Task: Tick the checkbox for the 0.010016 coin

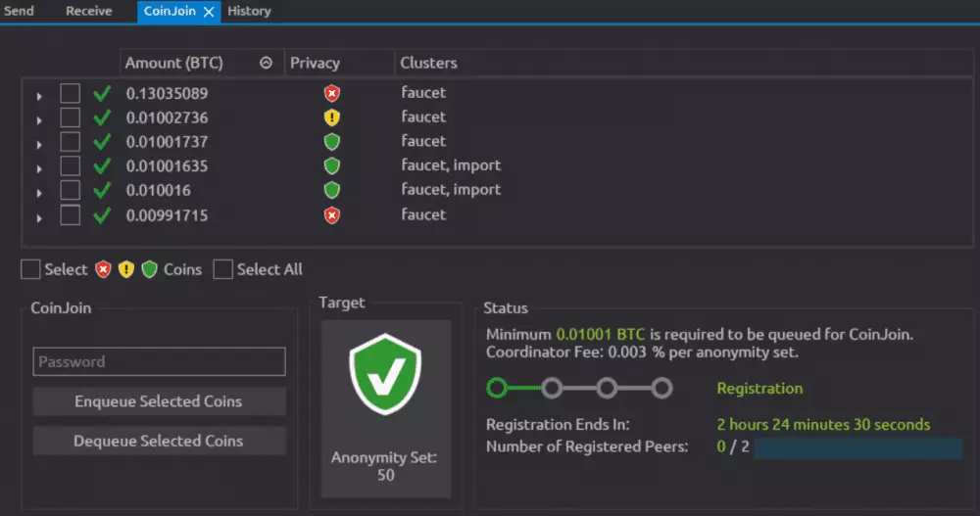Action: pos(70,190)
